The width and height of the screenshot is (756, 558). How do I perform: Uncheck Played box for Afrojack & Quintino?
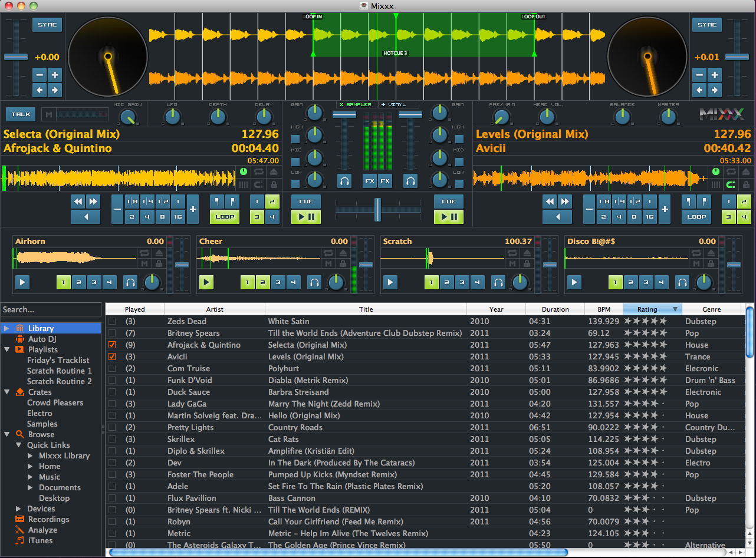(x=112, y=345)
